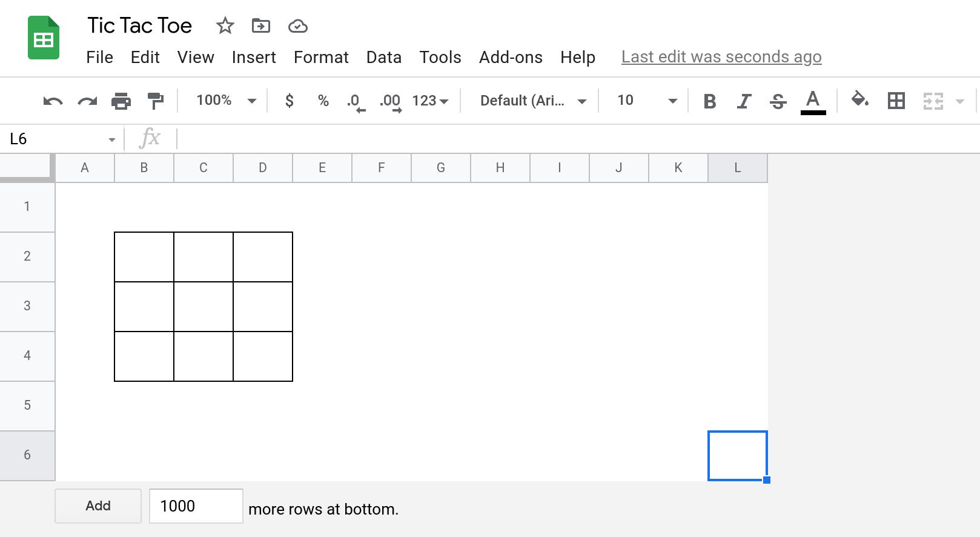
Task: Activate the paint format tool
Action: (x=156, y=101)
